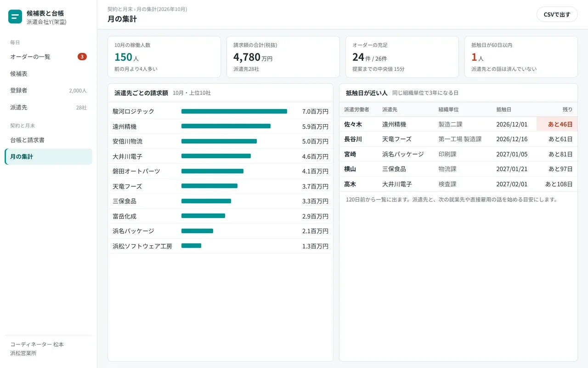This screenshot has width=588, height=368.
Task: Click the 駿河ロジテック bar in the chart
Action: pyautogui.click(x=234, y=111)
